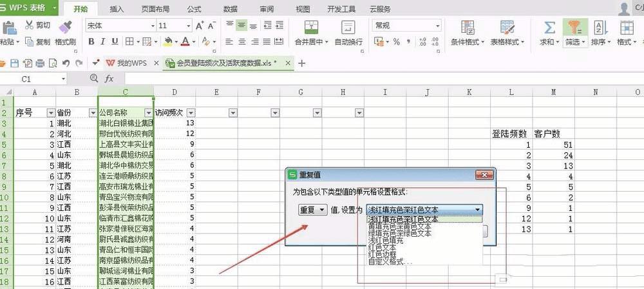The height and width of the screenshot is (289, 644).
Task: Click the print icon in quick toolbar
Action: point(40,63)
